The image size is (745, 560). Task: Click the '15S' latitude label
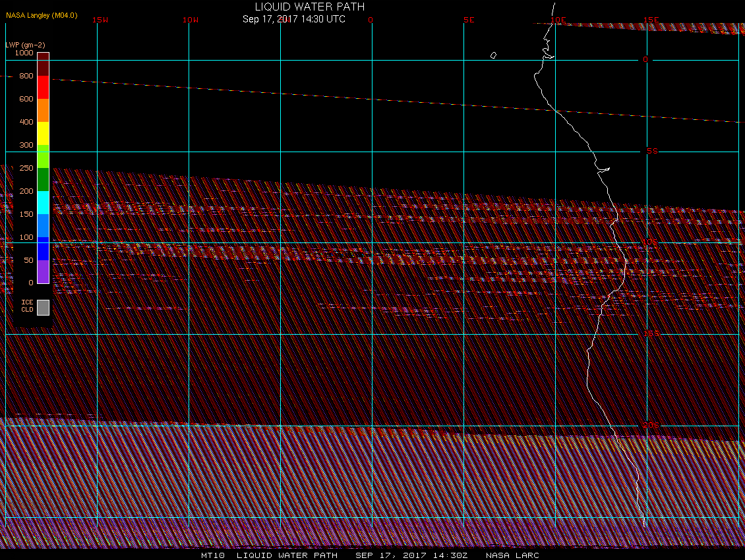click(x=651, y=334)
